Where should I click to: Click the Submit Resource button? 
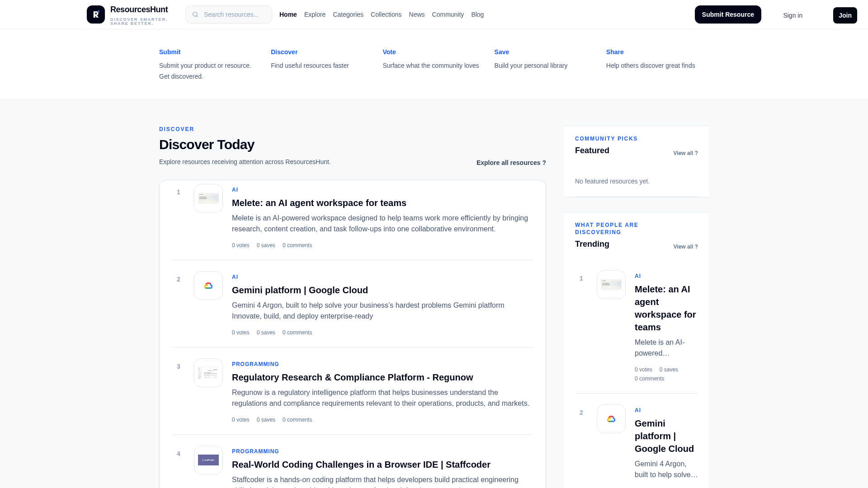[728, 14]
